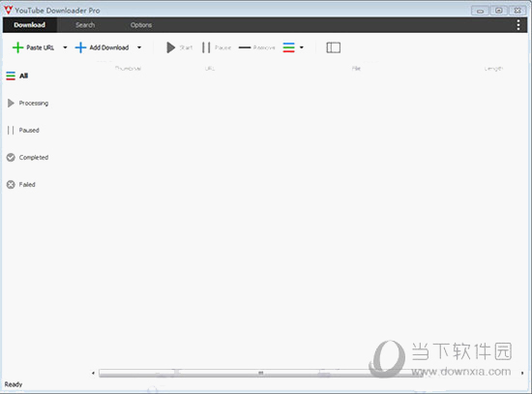The height and width of the screenshot is (394, 532).
Task: Expand the list filter dropdown arrow
Action: pyautogui.click(x=301, y=47)
